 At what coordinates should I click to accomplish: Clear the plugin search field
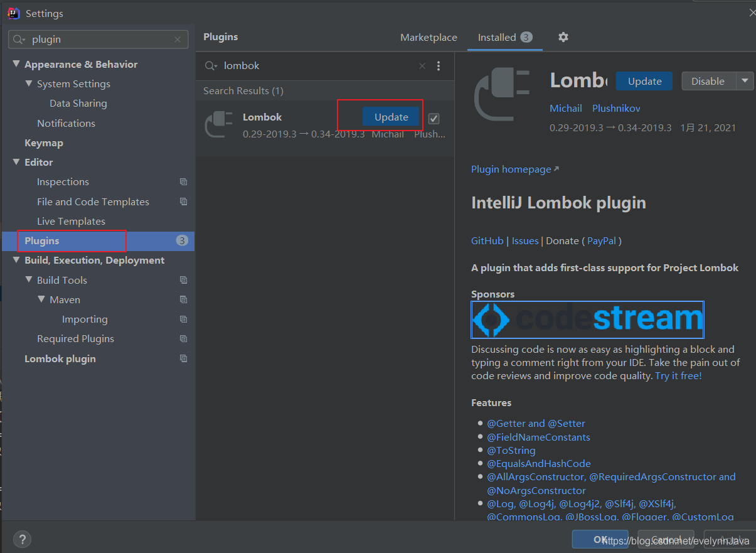pyautogui.click(x=178, y=39)
